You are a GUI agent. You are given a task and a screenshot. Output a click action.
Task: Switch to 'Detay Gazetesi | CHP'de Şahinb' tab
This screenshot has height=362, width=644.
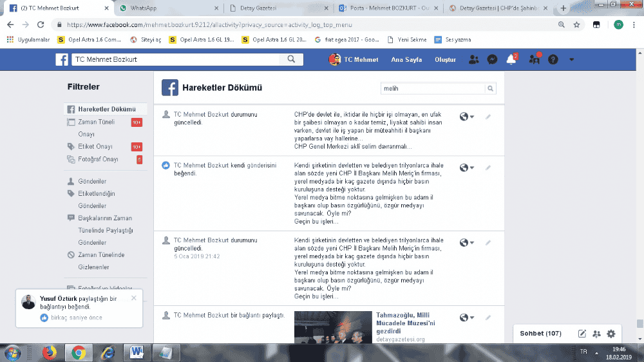497,8
